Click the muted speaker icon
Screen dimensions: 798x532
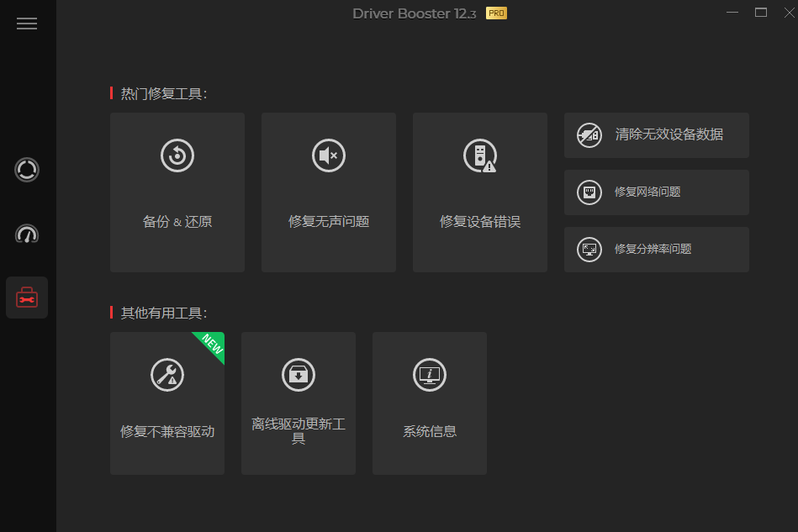pos(329,155)
